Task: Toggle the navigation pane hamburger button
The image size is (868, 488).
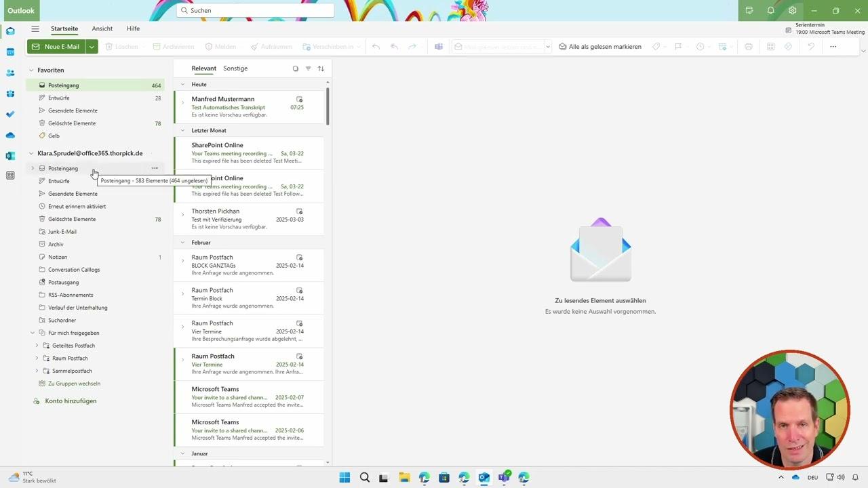Action: point(35,29)
